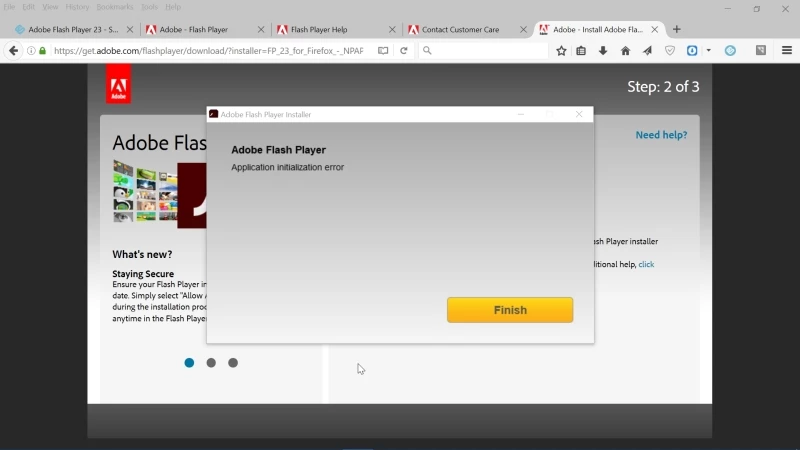The height and width of the screenshot is (450, 800).
Task: Open the View menu
Action: pos(50,7)
